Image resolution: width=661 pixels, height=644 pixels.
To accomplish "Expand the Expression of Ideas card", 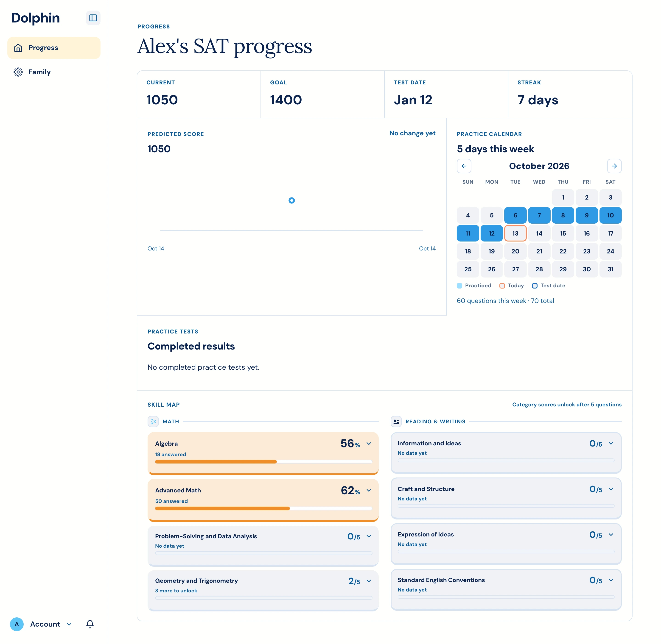I will pos(611,534).
